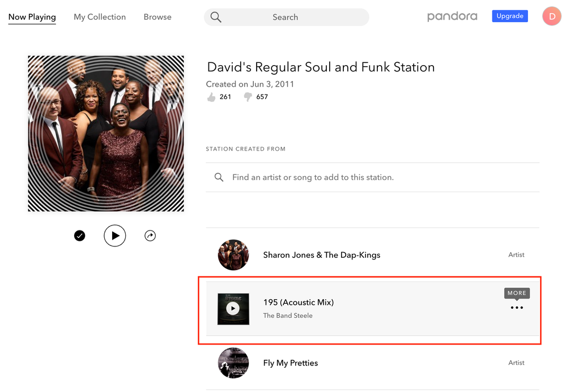Select Sharon Jones & The Dap-Kings artist thumbnail
This screenshot has height=392, width=566.
tap(233, 255)
